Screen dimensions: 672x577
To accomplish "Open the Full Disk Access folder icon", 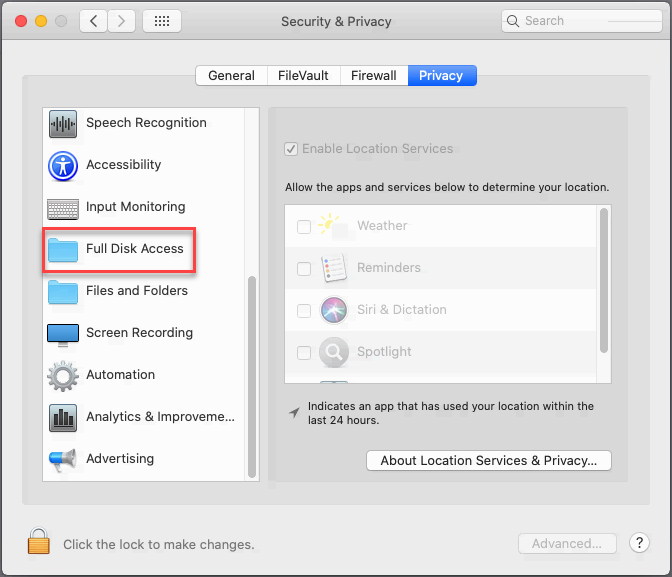I will pos(63,249).
